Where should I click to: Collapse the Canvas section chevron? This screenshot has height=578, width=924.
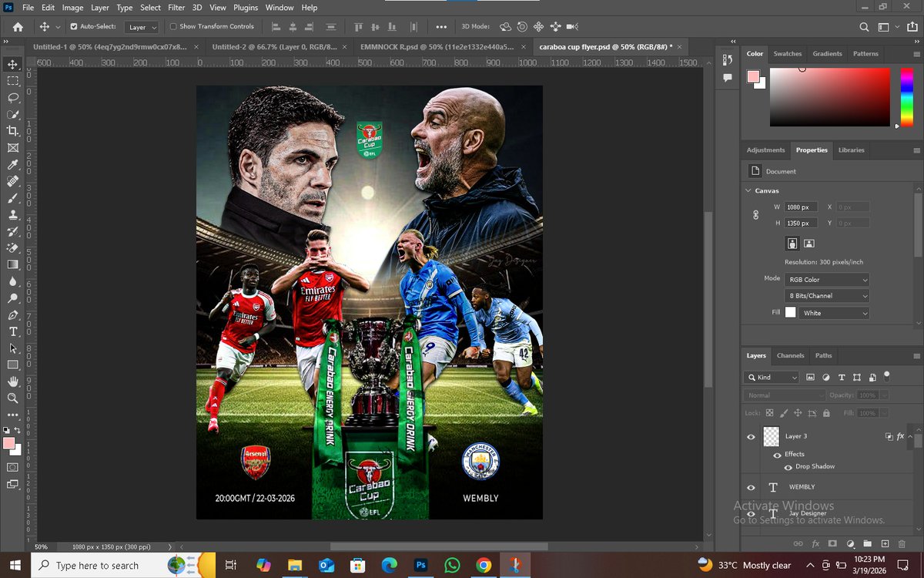(x=748, y=190)
